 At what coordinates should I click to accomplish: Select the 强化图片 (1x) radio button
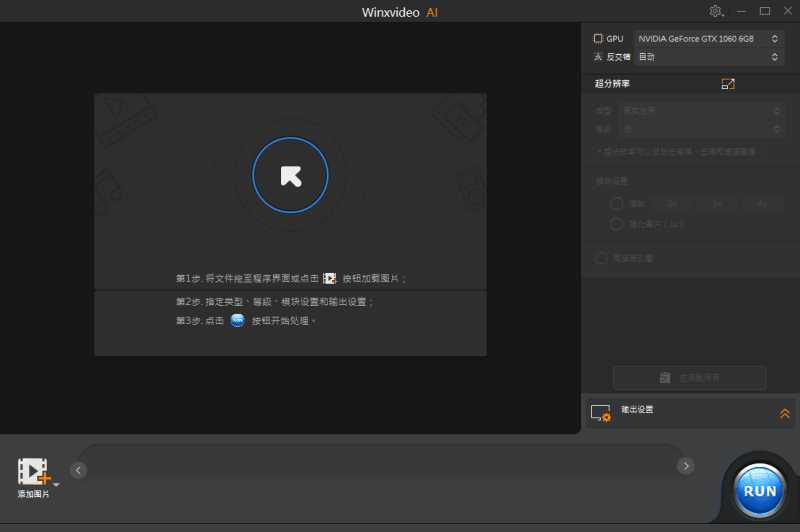click(x=616, y=224)
